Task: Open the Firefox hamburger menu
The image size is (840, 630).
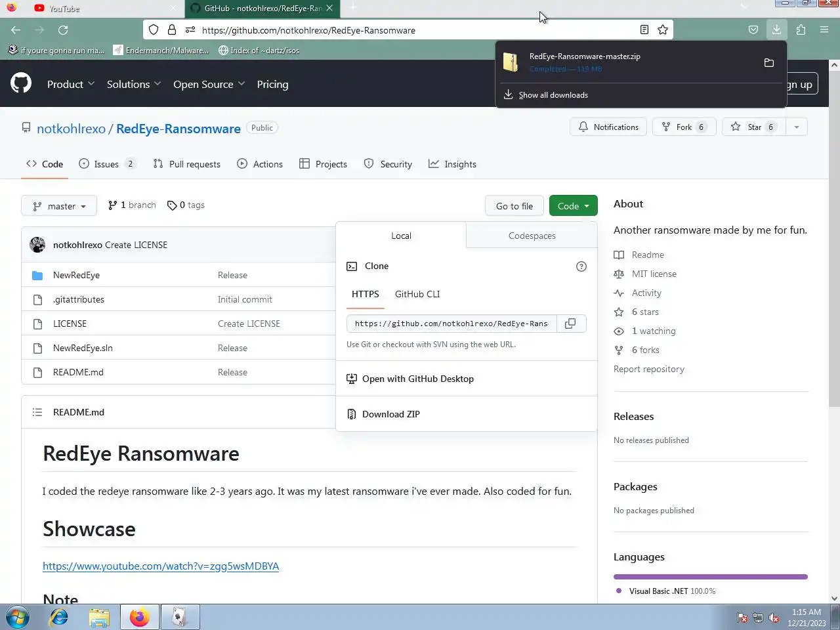Action: coord(824,30)
